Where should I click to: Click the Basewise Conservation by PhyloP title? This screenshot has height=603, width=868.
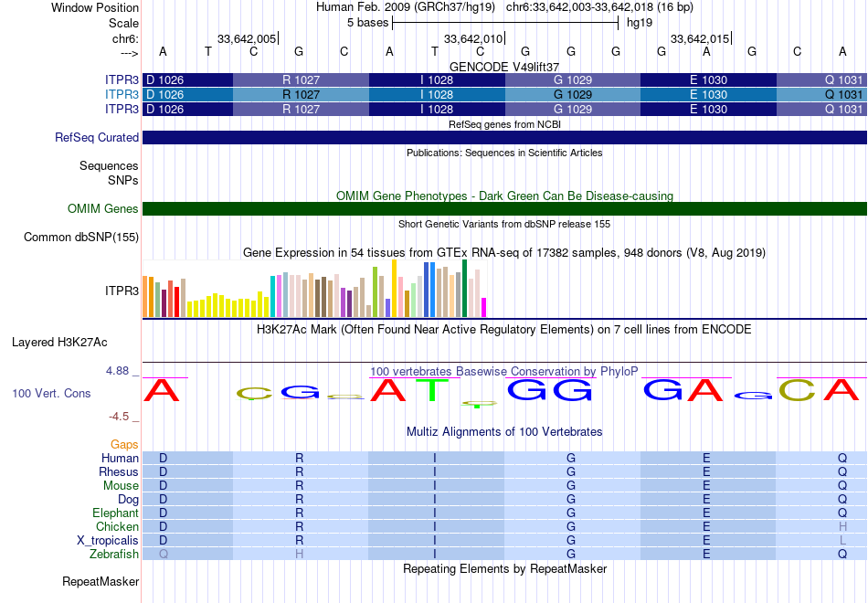click(504, 372)
